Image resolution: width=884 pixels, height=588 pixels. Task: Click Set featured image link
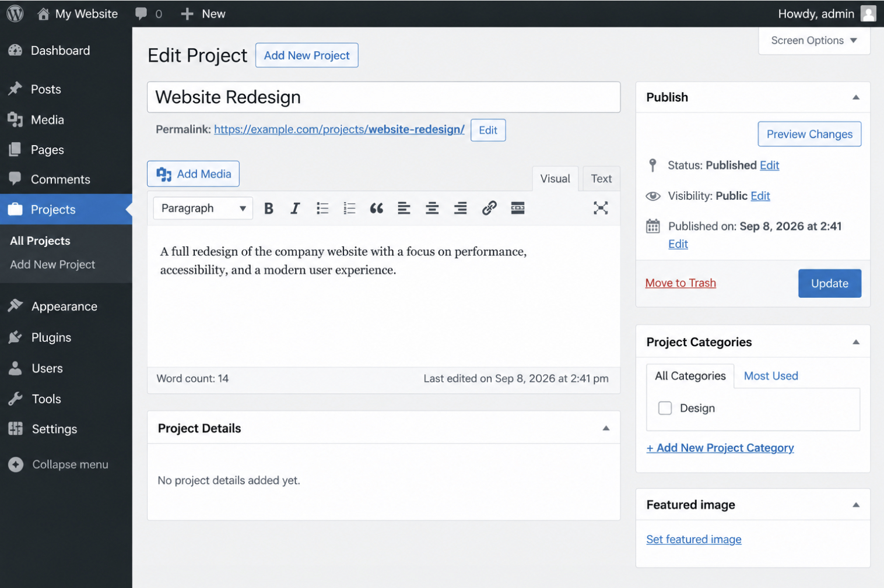[x=694, y=539]
